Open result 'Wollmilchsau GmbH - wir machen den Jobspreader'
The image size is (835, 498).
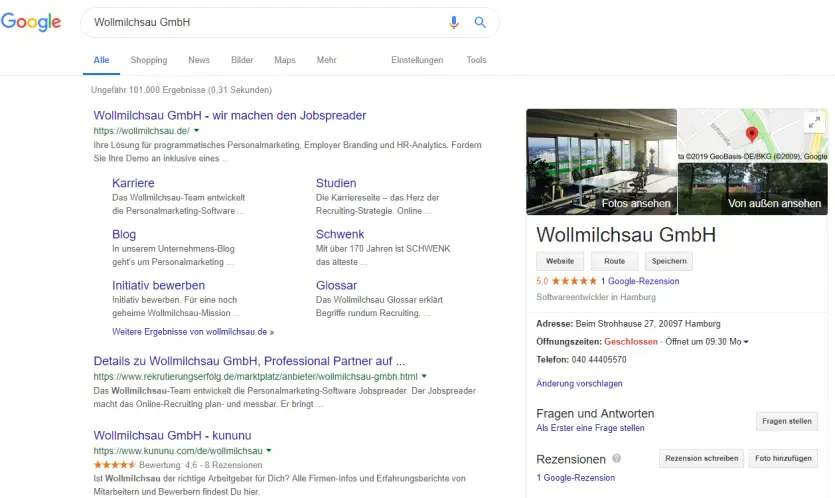click(230, 116)
